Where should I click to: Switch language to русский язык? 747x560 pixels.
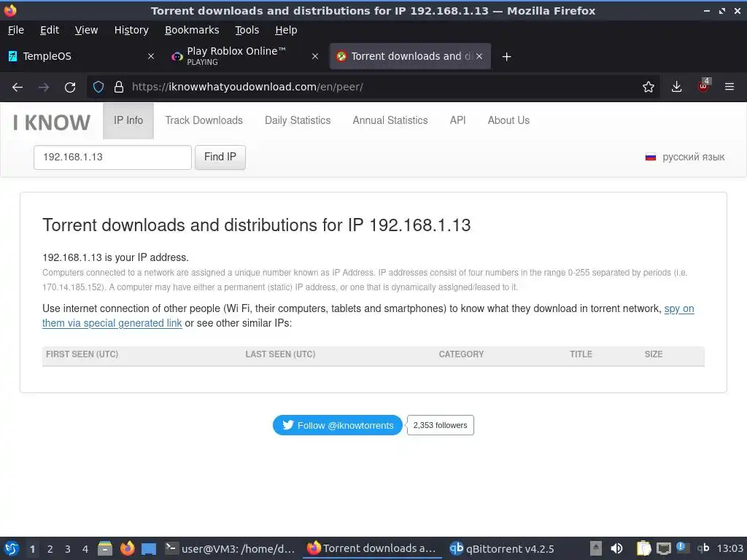pyautogui.click(x=693, y=157)
